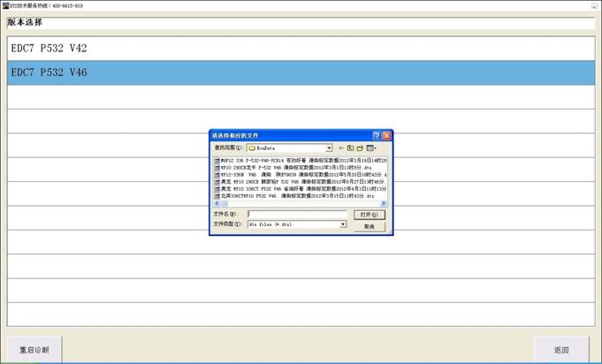
Task: Click the 重启诊断 button
Action: [x=34, y=350]
